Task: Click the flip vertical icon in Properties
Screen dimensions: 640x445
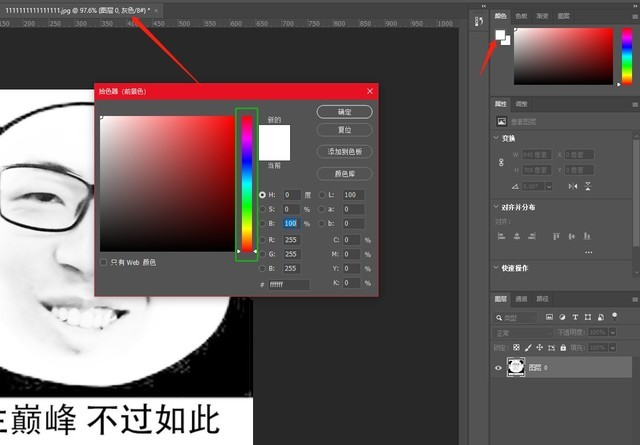Action: click(x=588, y=186)
